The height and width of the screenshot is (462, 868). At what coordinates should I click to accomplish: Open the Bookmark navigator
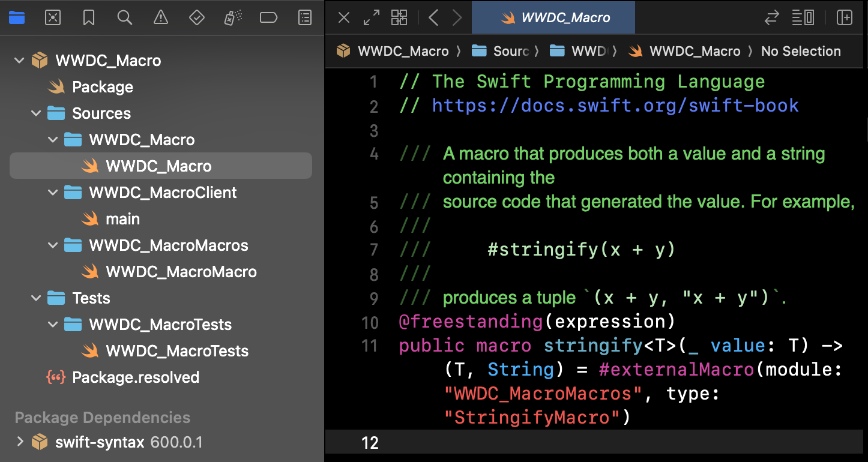(x=89, y=18)
